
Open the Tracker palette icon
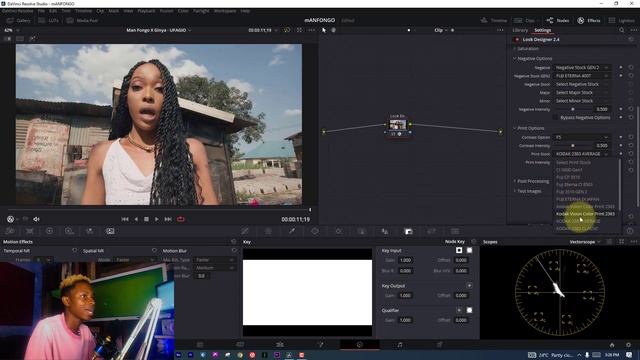click(x=338, y=231)
